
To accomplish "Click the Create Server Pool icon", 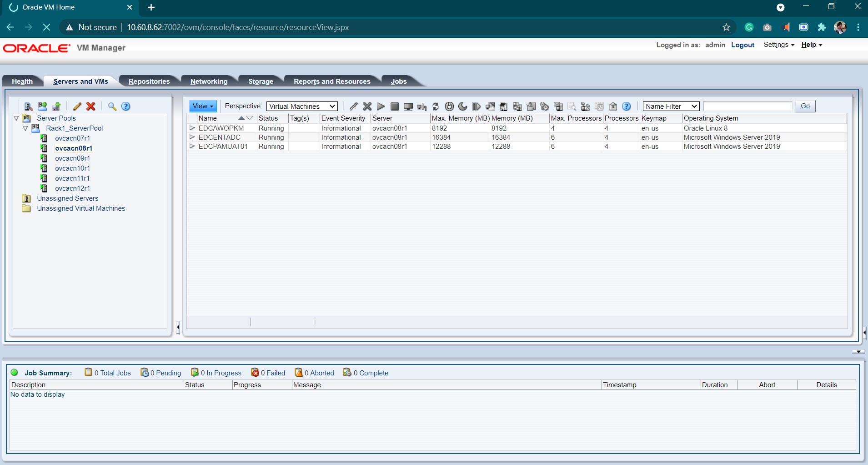I will [x=42, y=106].
